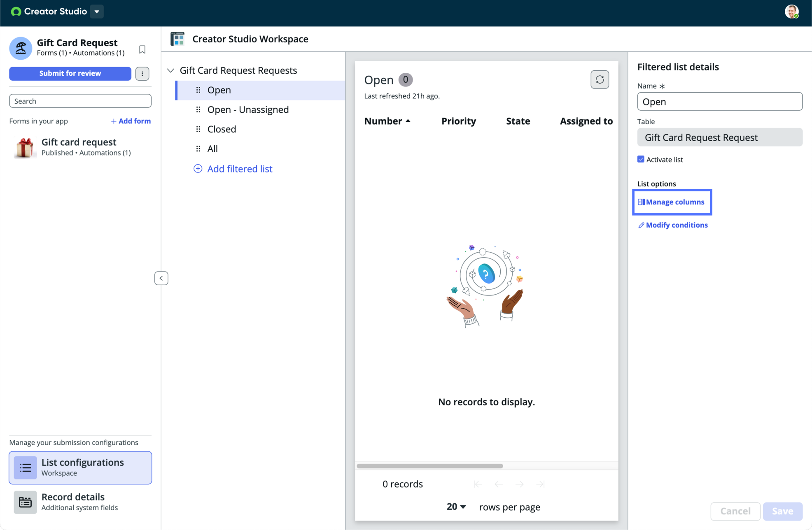
Task: Click the Add form link
Action: [x=131, y=121]
